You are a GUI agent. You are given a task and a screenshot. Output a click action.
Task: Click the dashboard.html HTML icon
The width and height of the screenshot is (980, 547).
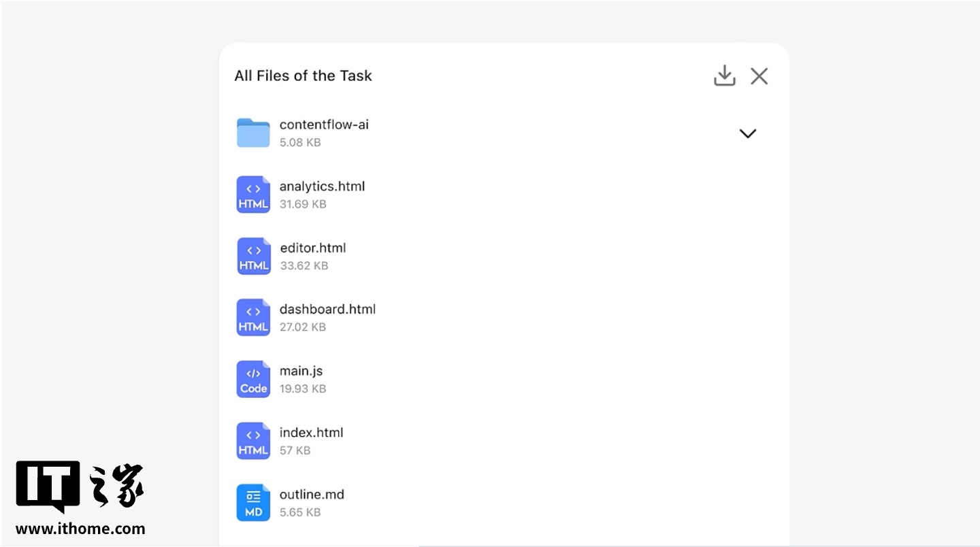(253, 318)
